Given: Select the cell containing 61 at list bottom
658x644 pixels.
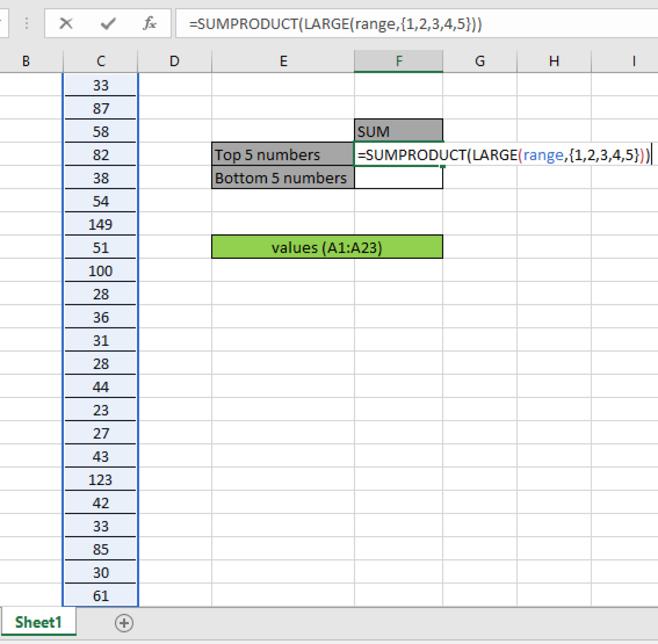Looking at the screenshot, I should [x=100, y=596].
